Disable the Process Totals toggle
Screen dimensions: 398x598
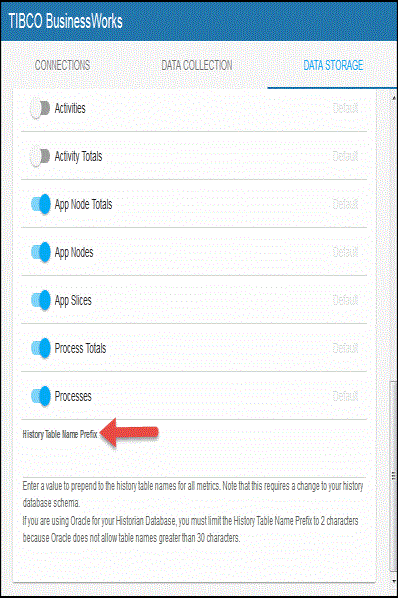(40, 349)
